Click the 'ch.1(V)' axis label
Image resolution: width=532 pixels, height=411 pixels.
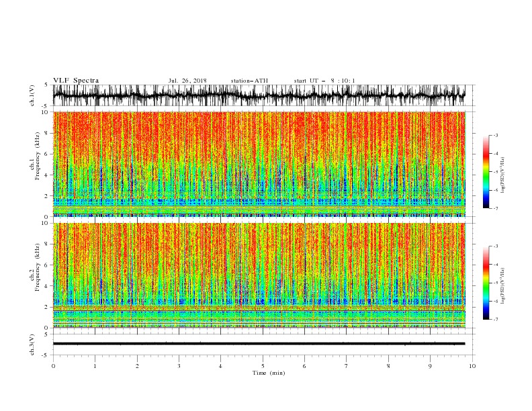pos(32,96)
